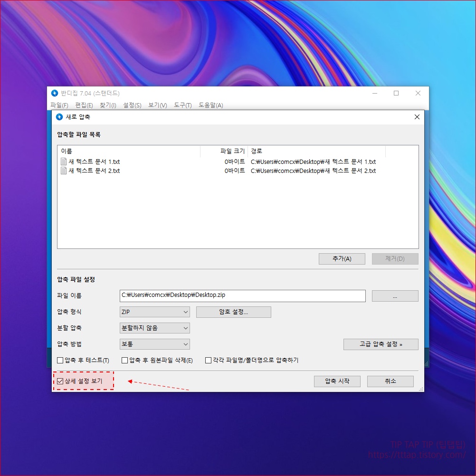Select file icon of 새 텍스트 문서 1.txt

click(x=64, y=162)
